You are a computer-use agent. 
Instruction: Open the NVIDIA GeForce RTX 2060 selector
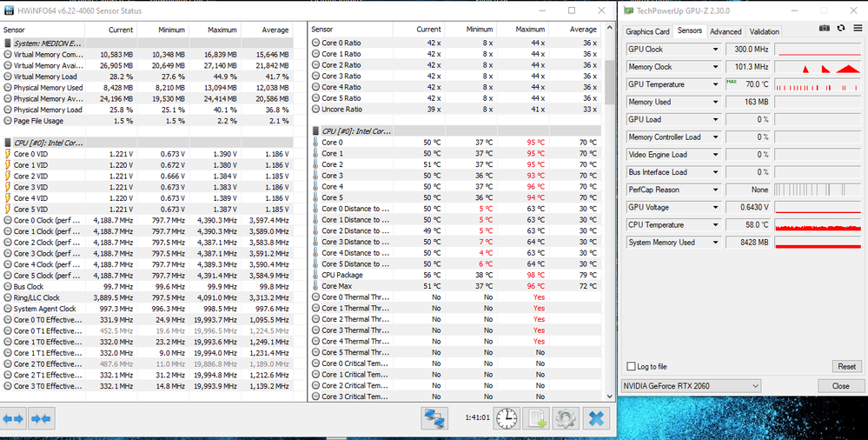pos(691,385)
